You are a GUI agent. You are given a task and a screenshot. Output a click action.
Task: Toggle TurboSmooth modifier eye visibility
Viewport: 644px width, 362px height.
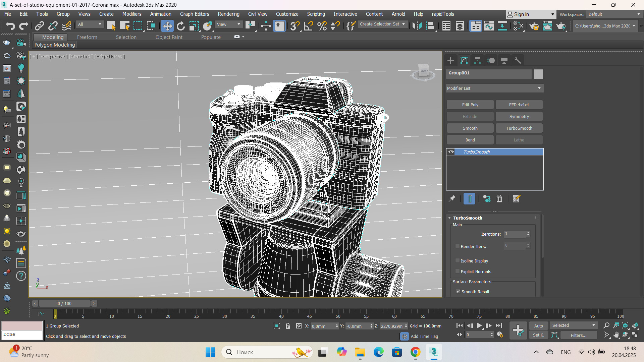tap(451, 152)
